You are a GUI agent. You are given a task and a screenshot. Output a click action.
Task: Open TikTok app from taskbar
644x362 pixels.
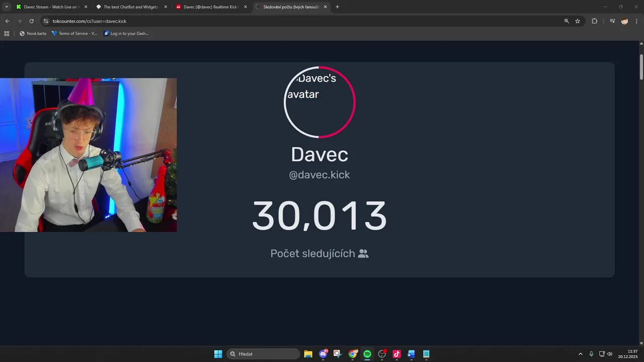tap(396, 354)
